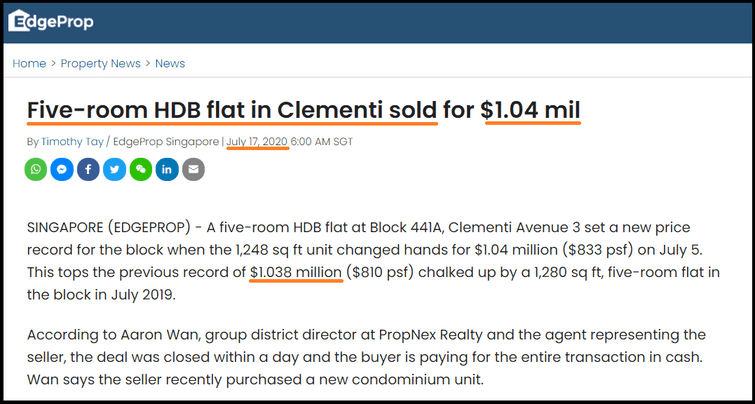Share the article via Messenger icon
This screenshot has width=755, height=404.
click(62, 170)
